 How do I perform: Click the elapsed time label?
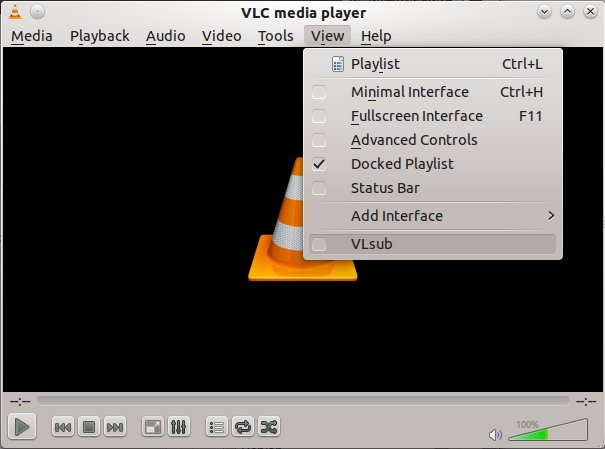20,402
